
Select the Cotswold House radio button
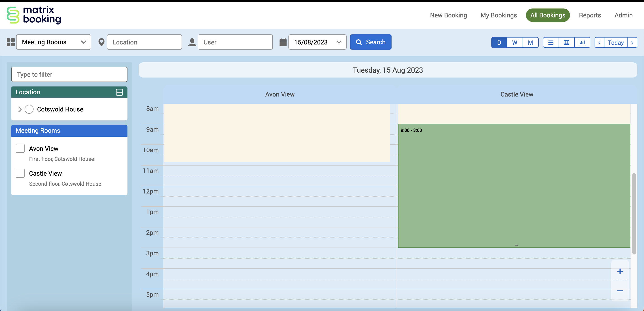(29, 109)
